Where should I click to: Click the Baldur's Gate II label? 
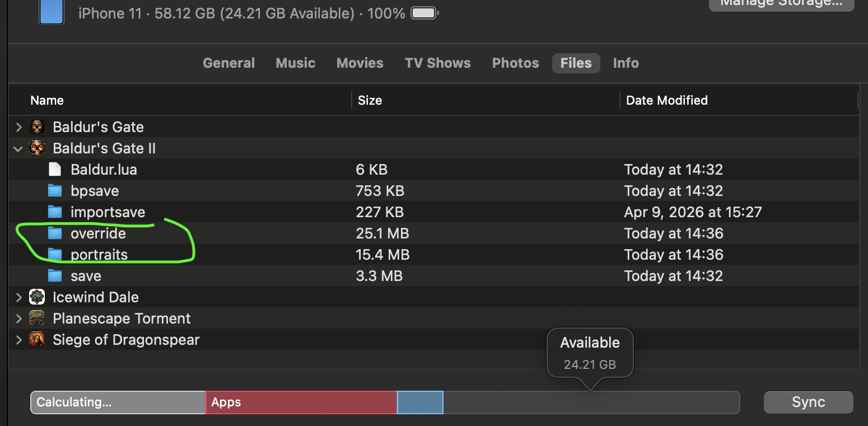pyautogui.click(x=104, y=148)
